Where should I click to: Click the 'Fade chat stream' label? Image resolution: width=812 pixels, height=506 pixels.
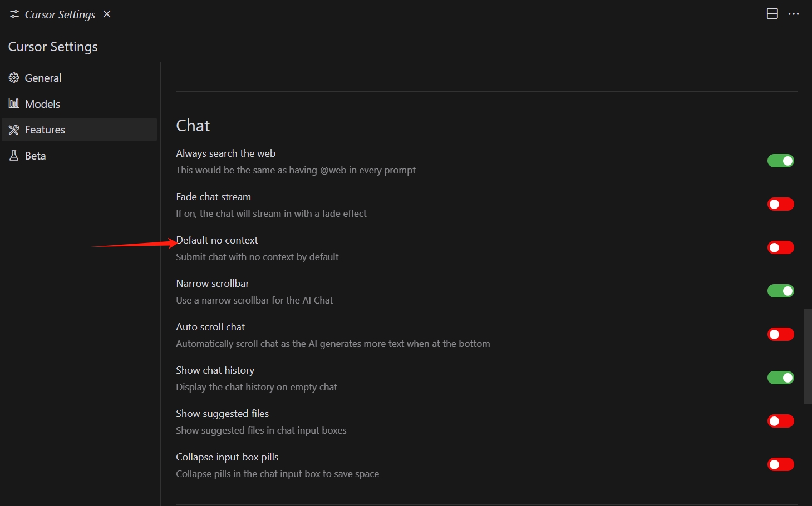pos(214,197)
